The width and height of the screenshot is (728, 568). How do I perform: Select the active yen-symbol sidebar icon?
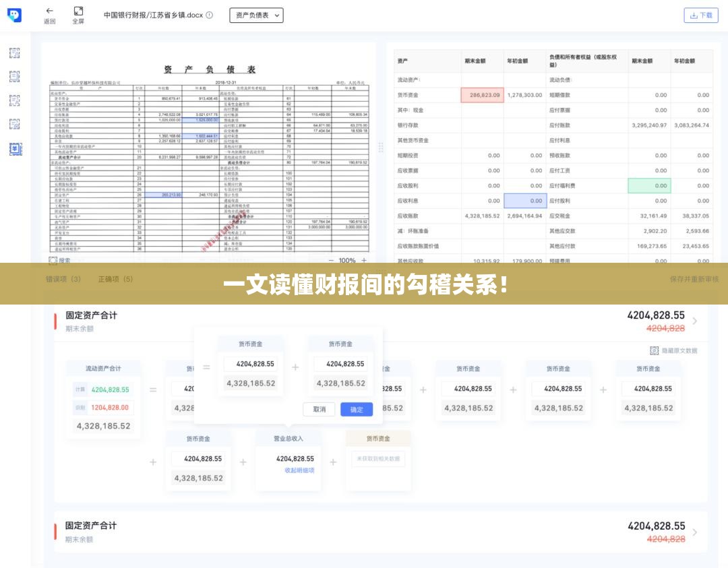click(x=16, y=149)
